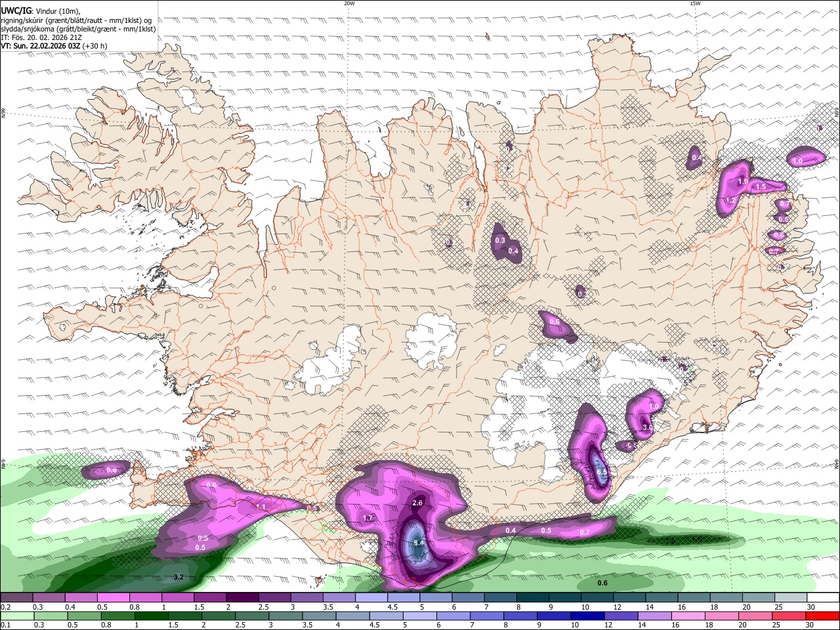Click the upper legend swatch between 9 and 10
The image size is (840, 630).
pos(565,598)
